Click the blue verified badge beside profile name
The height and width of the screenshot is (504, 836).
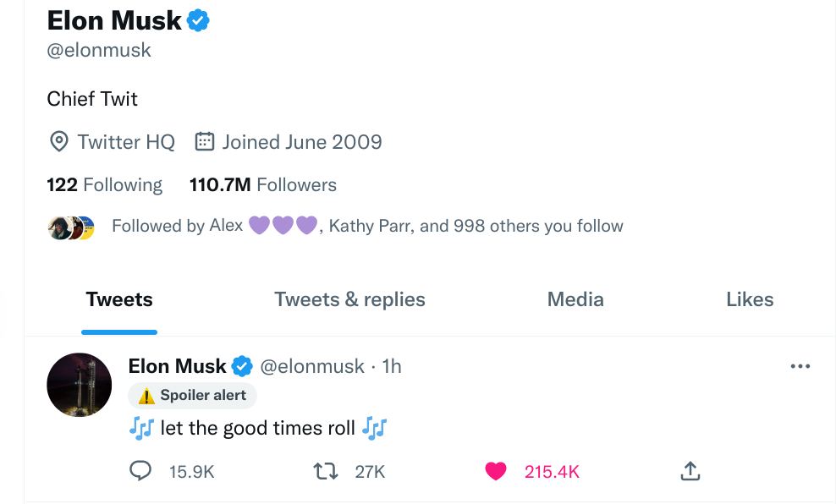198,20
